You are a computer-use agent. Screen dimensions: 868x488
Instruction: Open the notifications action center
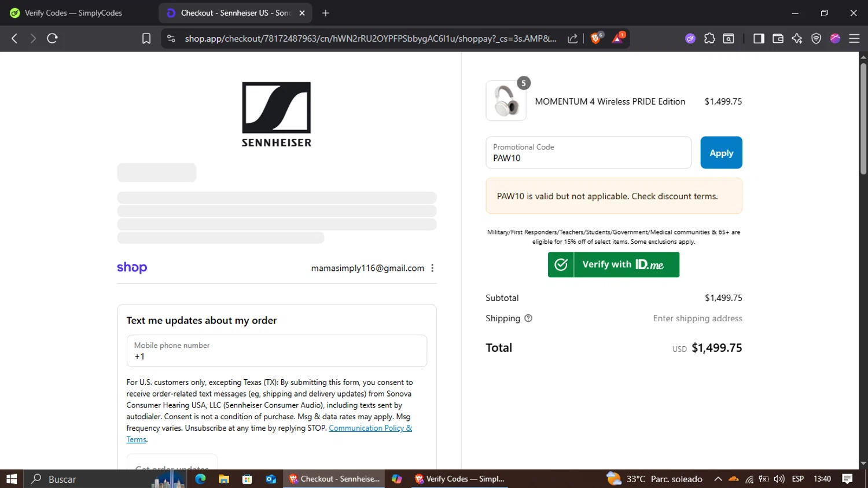point(847,479)
